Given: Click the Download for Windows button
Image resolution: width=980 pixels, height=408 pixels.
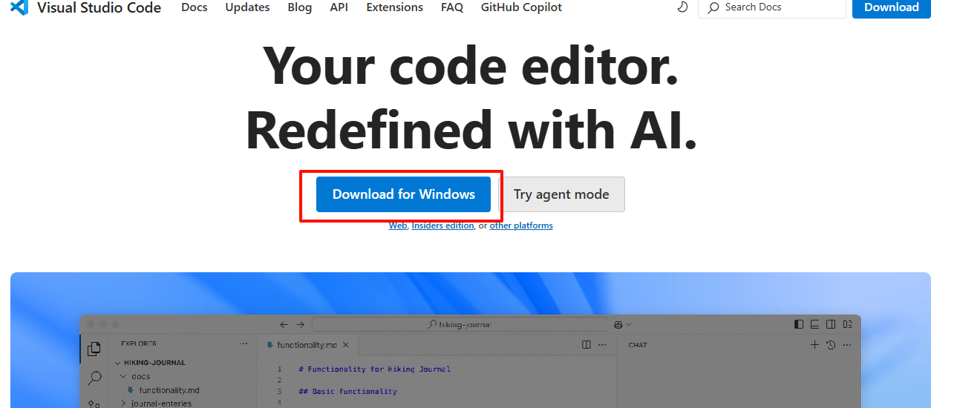Looking at the screenshot, I should 403,194.
